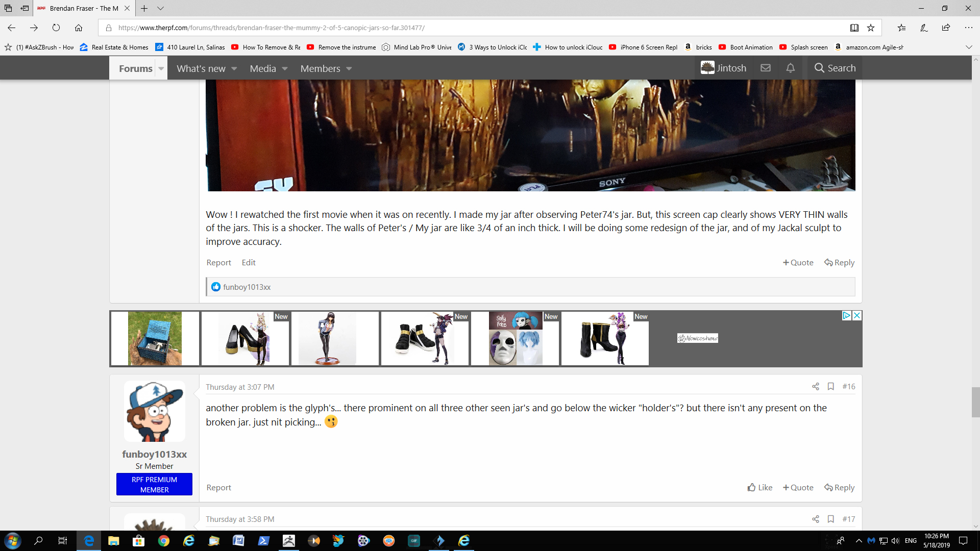Expand favorites bar overflow chevron
This screenshot has width=980, height=551.
click(969, 47)
